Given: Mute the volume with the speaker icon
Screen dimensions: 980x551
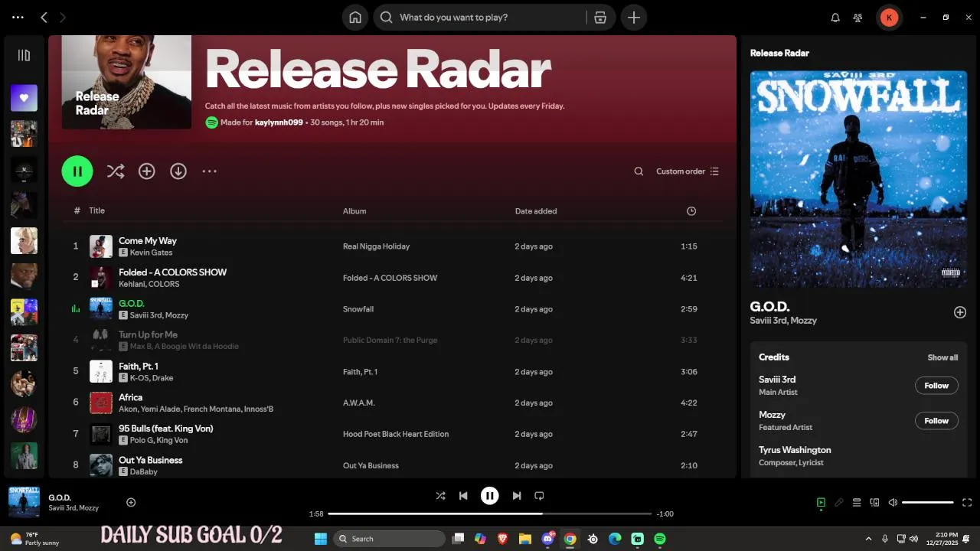Looking at the screenshot, I should [x=893, y=503].
